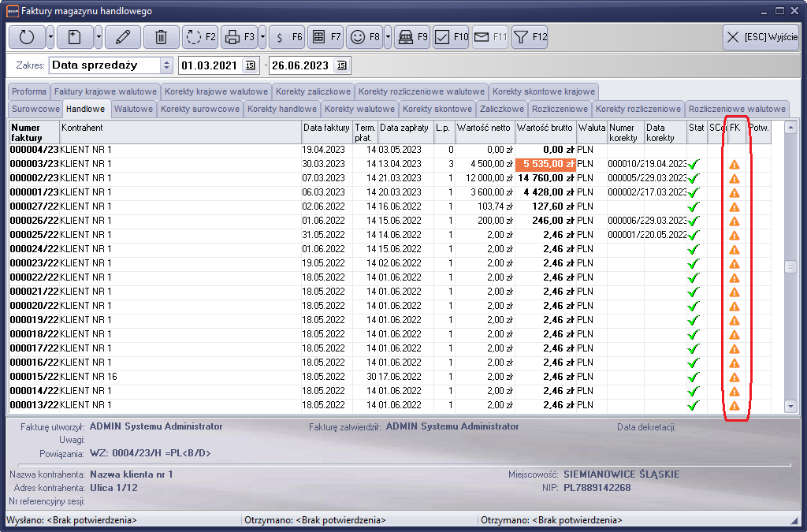Select invoice row 000003/23

(158, 164)
